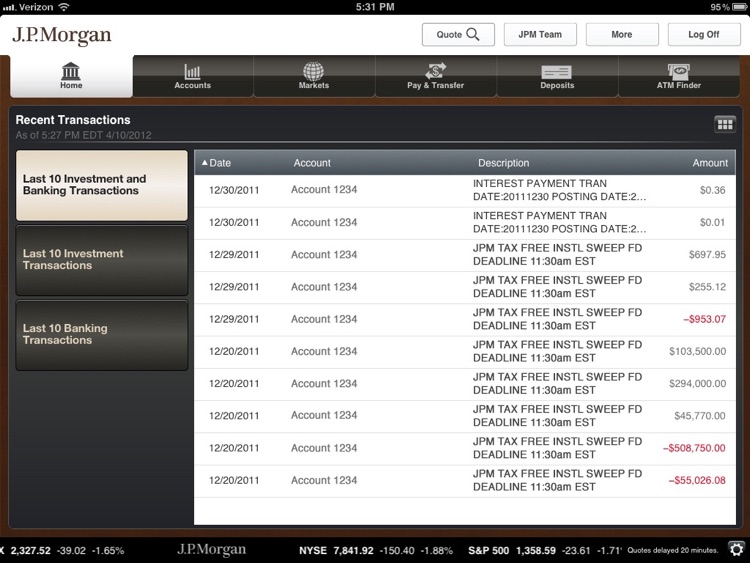Click the J.P.Morgan logo in header

[62, 35]
